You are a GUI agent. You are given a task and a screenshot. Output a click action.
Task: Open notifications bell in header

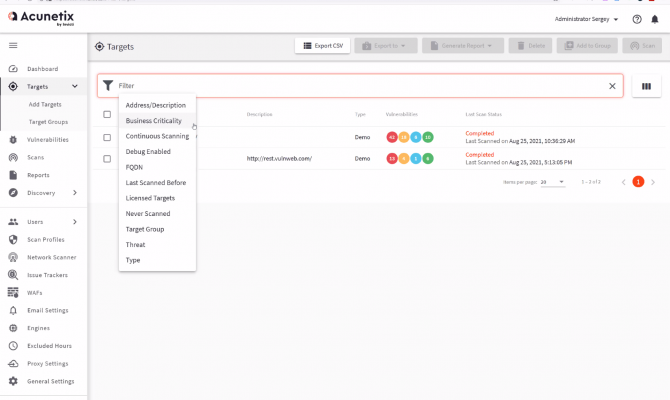655,19
